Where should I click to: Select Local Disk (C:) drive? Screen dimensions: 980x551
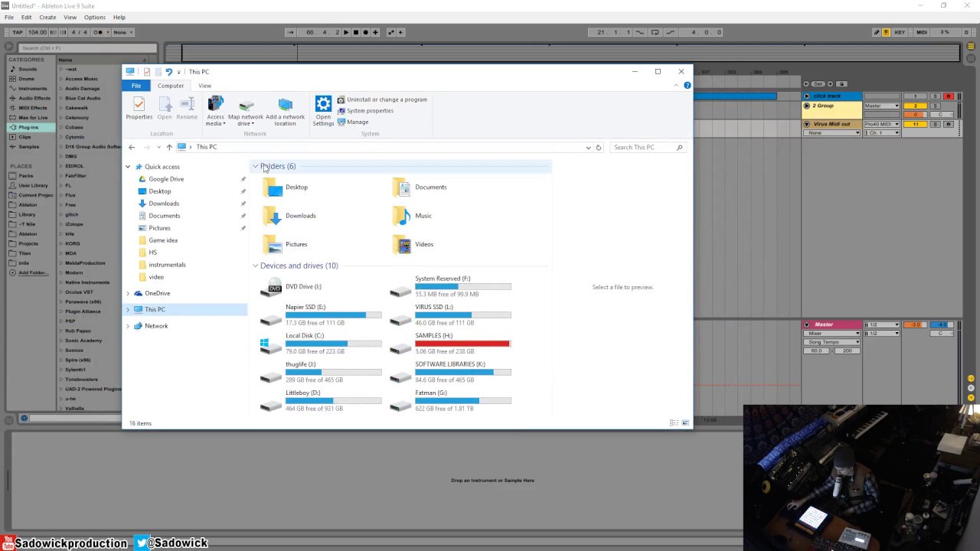(321, 344)
